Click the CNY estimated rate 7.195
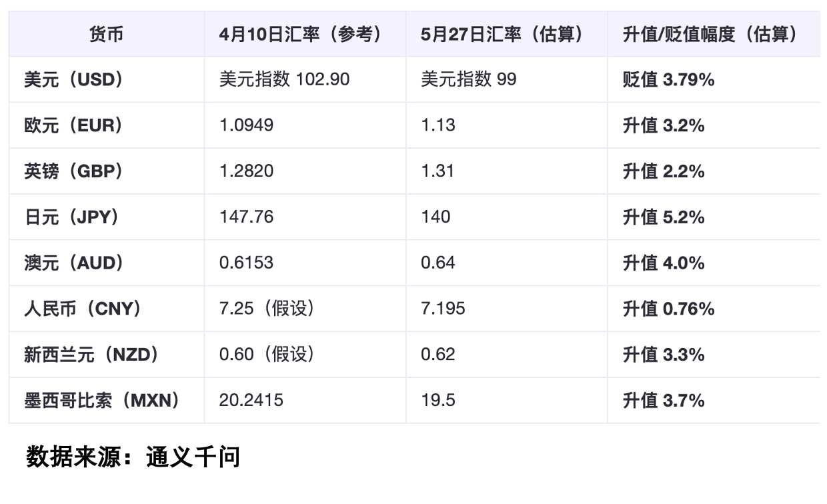827x504 pixels. tap(444, 309)
